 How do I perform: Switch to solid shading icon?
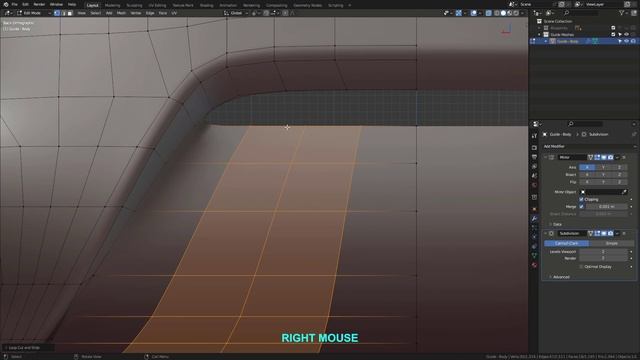click(503, 13)
